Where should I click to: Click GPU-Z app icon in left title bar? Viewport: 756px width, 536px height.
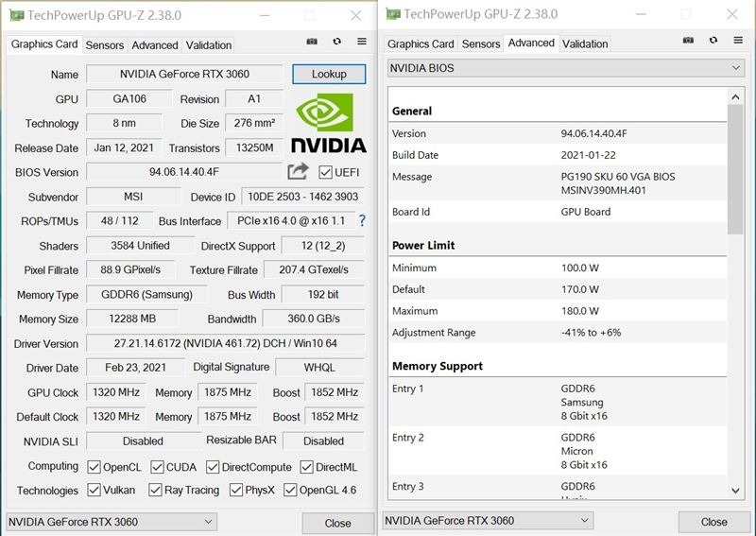[x=16, y=15]
